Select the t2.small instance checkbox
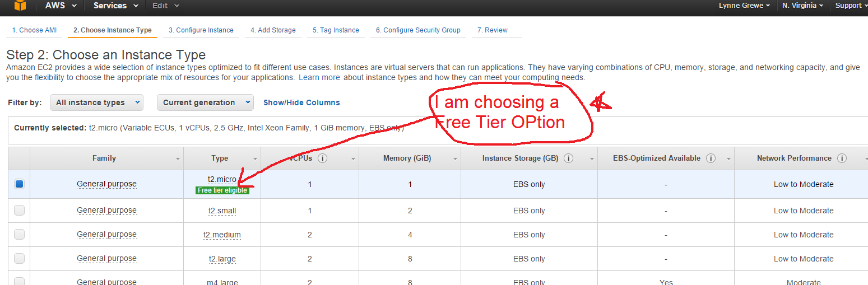 click(20, 211)
